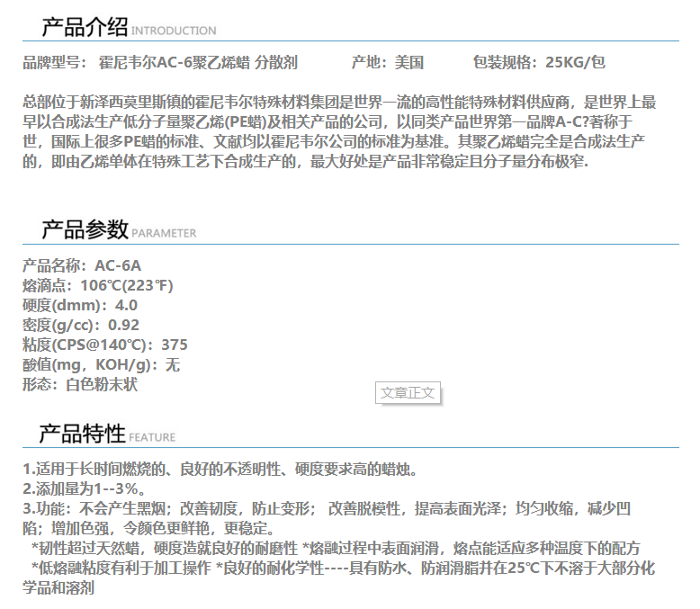Click the 熔滴点 106℃ parameter line
The image size is (700, 609).
(x=97, y=285)
